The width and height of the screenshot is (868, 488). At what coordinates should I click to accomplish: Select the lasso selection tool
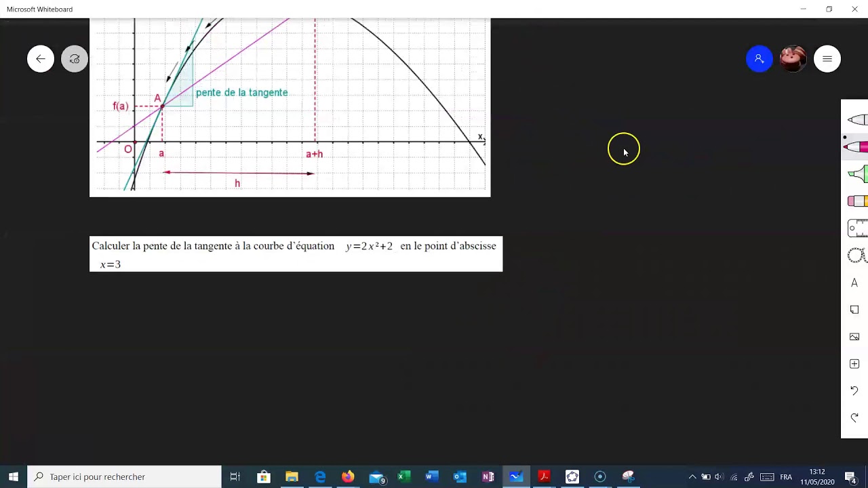[x=856, y=256]
